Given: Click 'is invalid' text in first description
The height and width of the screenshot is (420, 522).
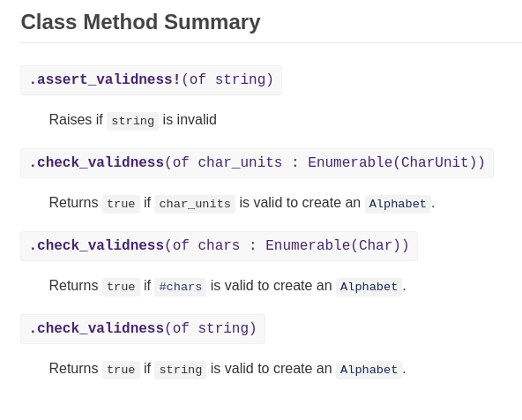Looking at the screenshot, I should coord(190,120).
